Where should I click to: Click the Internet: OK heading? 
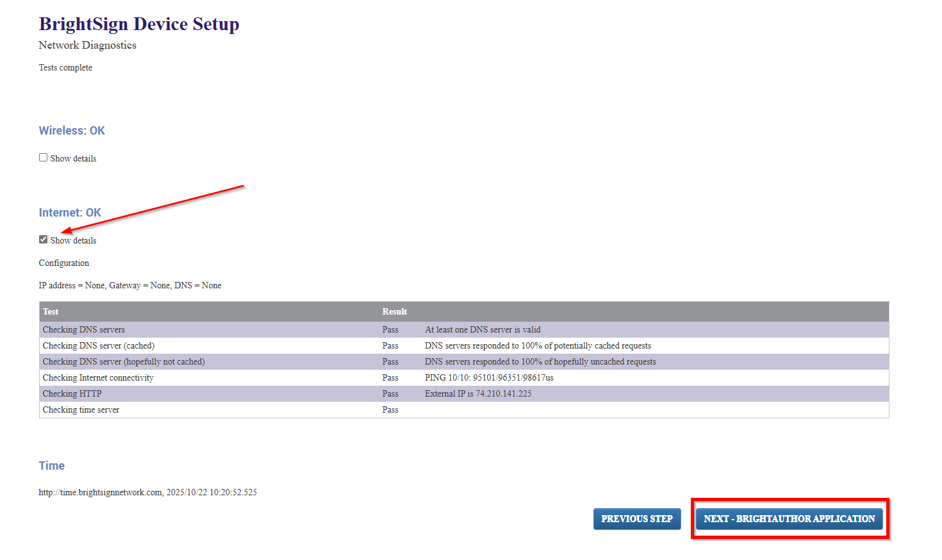(x=70, y=213)
